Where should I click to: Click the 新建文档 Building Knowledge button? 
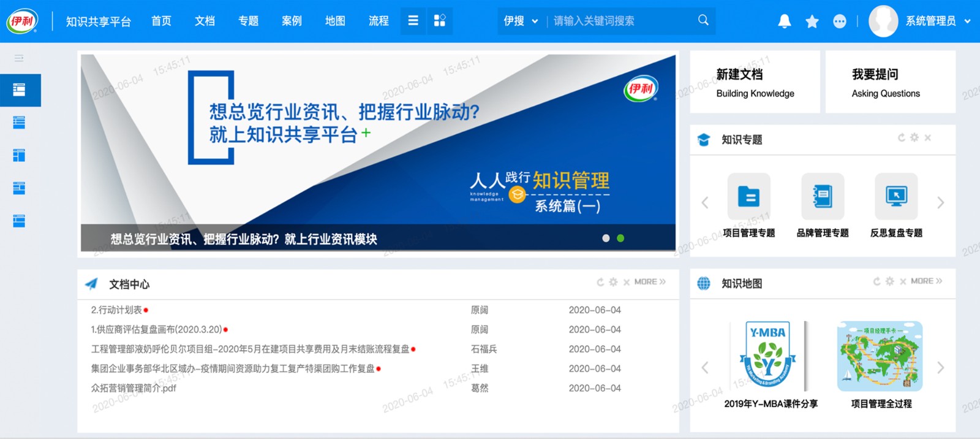click(755, 82)
